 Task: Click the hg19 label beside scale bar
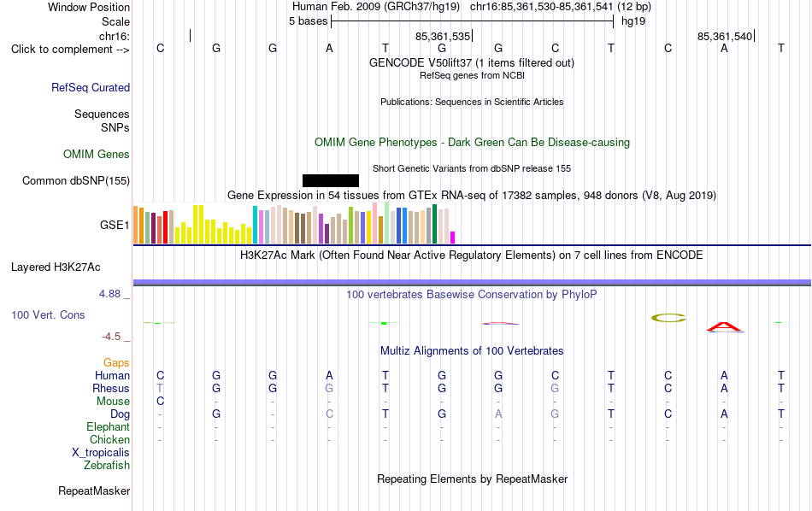633,21
